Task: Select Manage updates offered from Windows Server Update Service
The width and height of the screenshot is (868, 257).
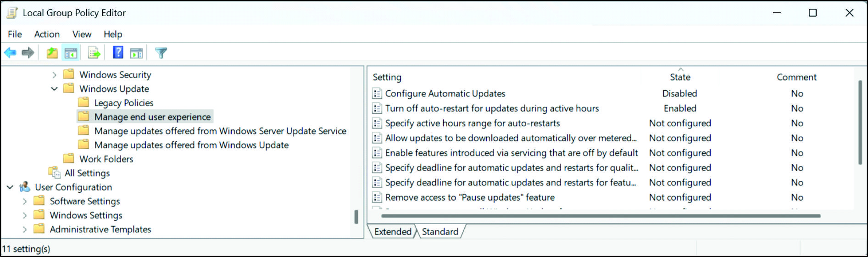Action: [x=220, y=131]
